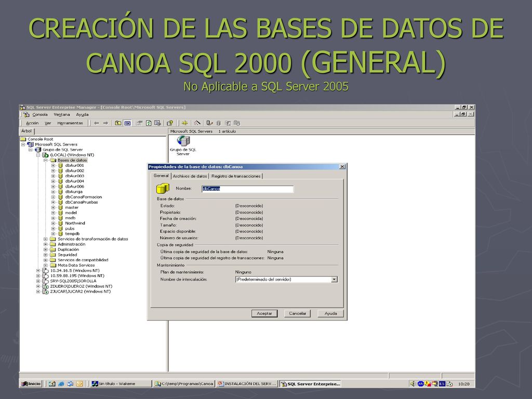Click the master database icon in tree
Image resolution: width=532 pixels, height=399 pixels.
tap(60, 207)
